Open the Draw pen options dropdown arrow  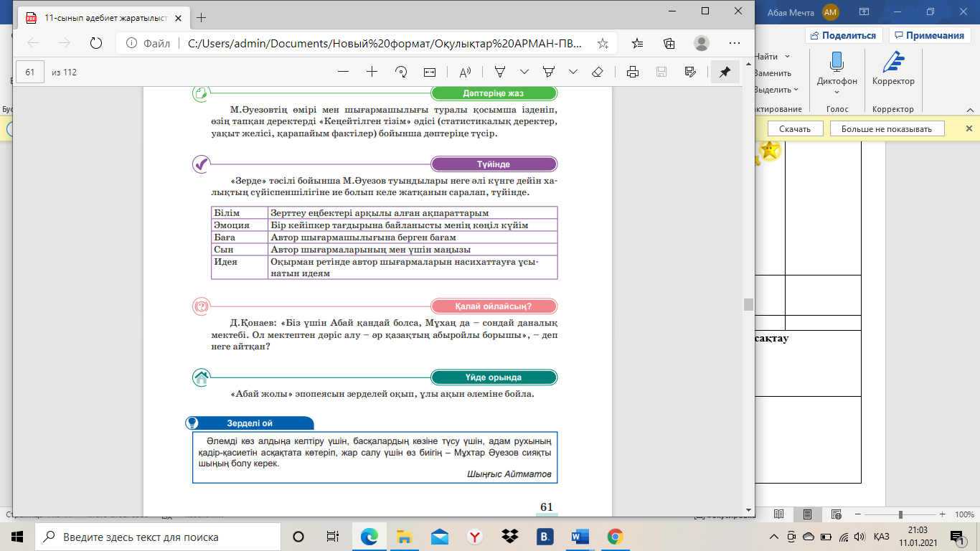[524, 72]
